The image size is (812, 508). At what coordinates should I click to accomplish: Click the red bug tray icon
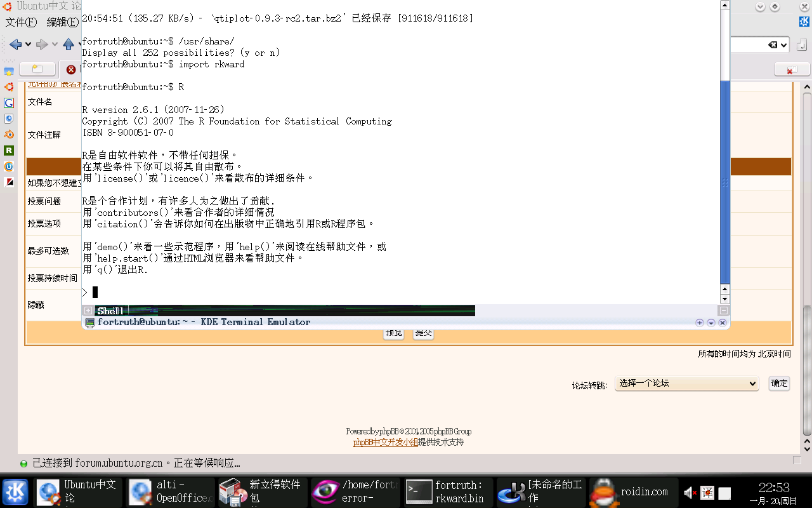coord(708,493)
